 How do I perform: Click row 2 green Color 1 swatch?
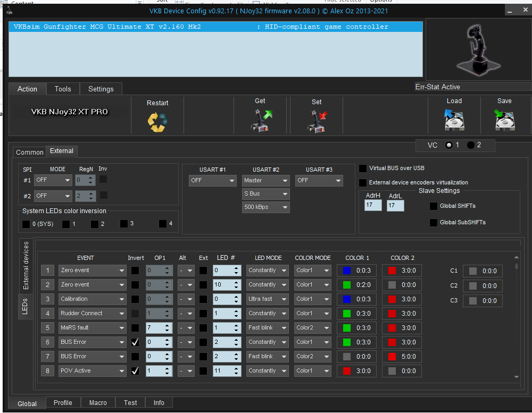click(347, 285)
